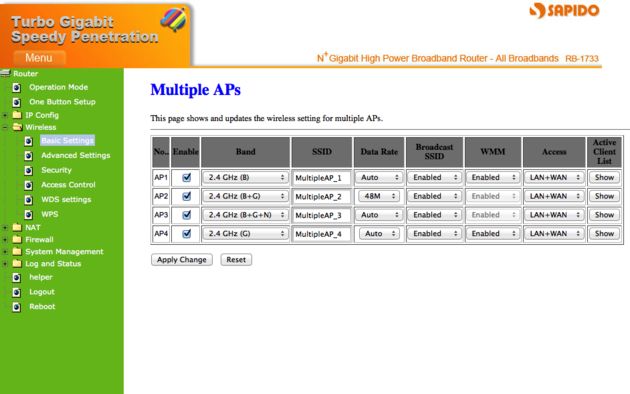Viewport: 630px width, 394px height.
Task: Open Access Control settings
Action: coord(68,185)
